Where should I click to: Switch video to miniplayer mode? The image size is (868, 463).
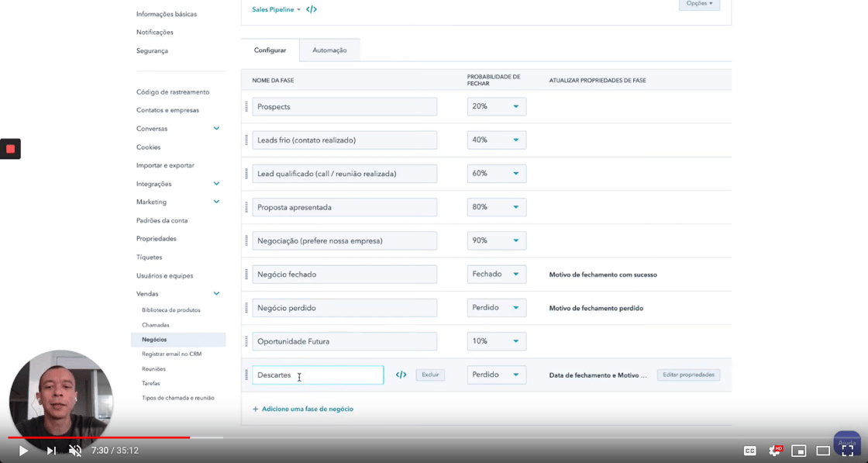point(799,451)
